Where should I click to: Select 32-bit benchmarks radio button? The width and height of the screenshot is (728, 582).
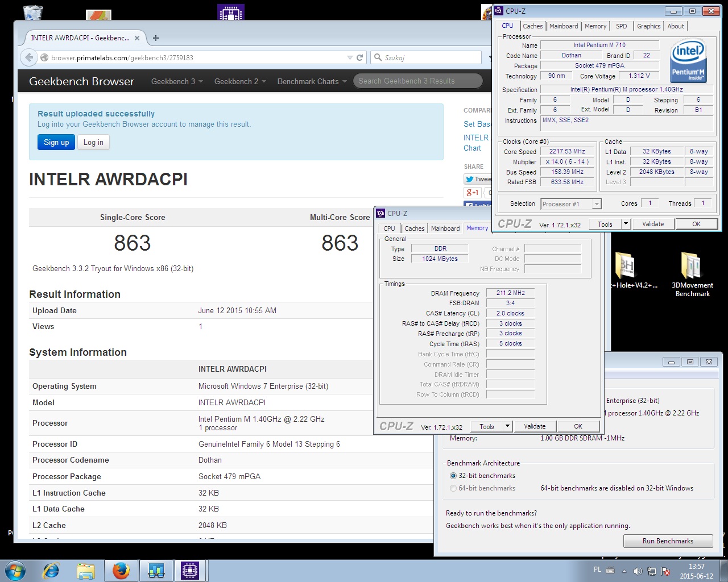point(453,476)
